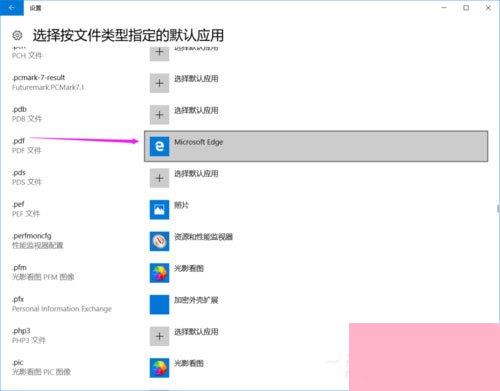Select .php3 extension text
The image size is (500, 391).
(21, 331)
